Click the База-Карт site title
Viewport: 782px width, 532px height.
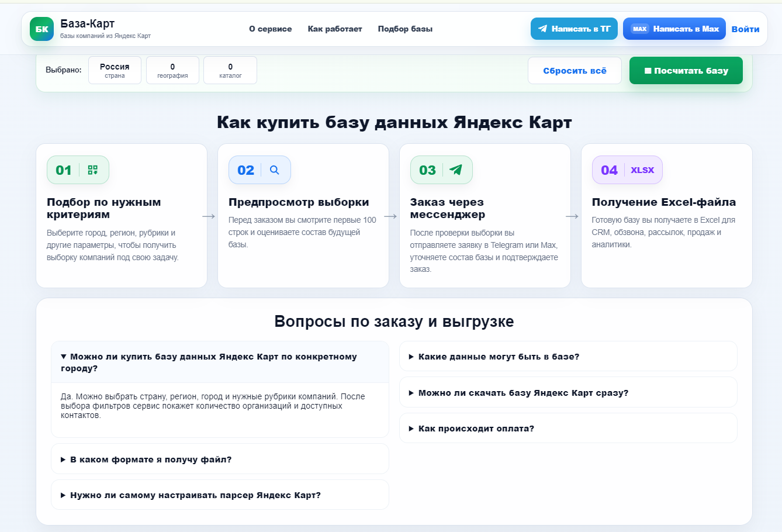tap(88, 23)
